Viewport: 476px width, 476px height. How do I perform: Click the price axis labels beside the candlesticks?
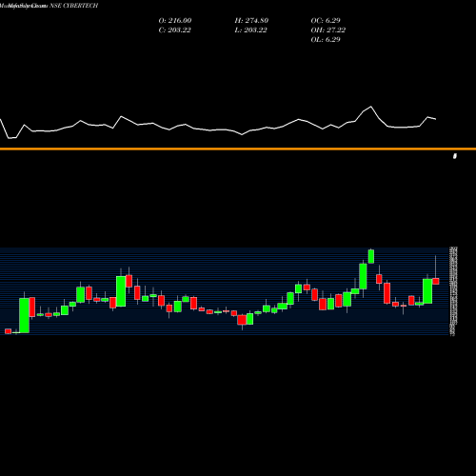point(453,291)
